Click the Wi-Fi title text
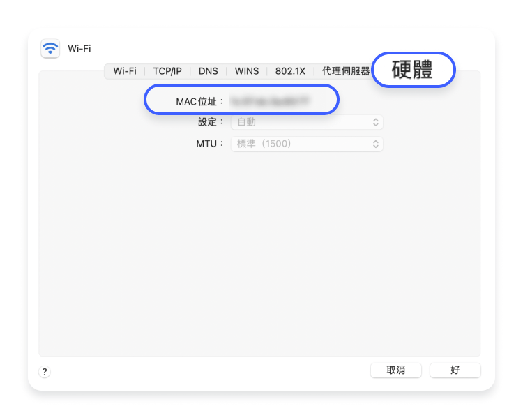523x420 pixels. 79,49
